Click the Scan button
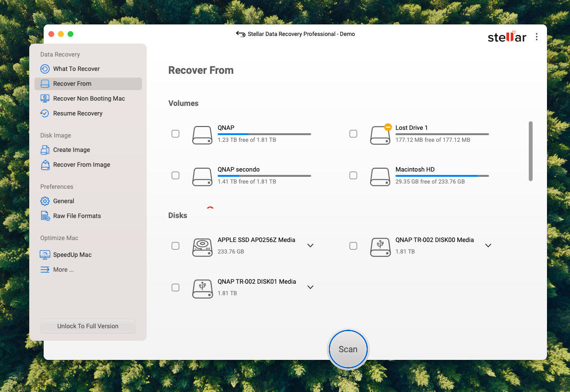570x392 pixels. [348, 349]
